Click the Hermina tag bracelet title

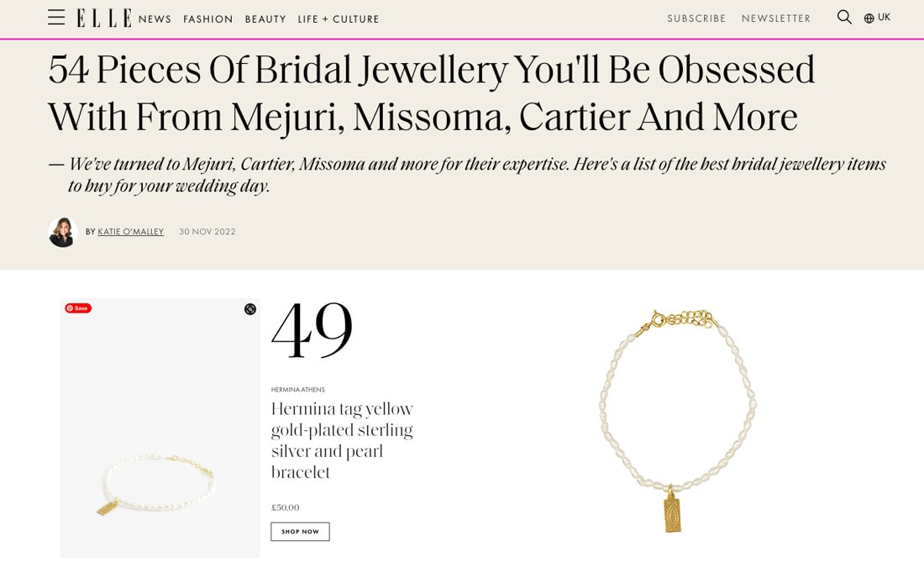[x=342, y=440]
